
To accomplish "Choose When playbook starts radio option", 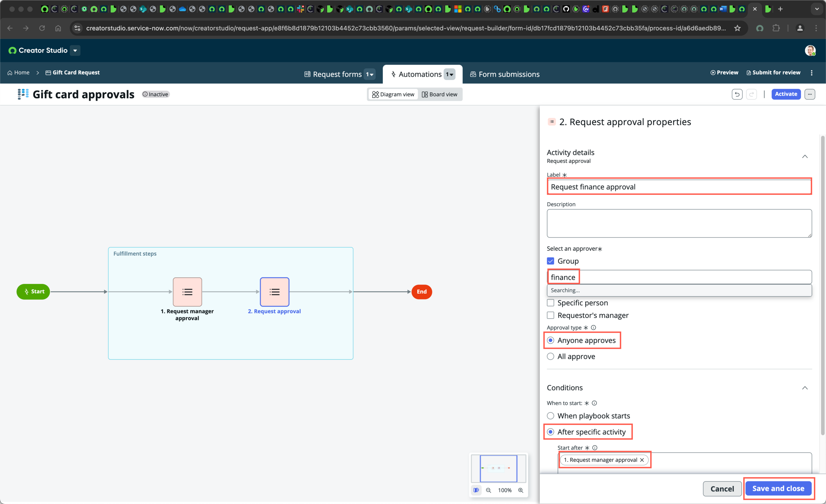I will click(550, 416).
